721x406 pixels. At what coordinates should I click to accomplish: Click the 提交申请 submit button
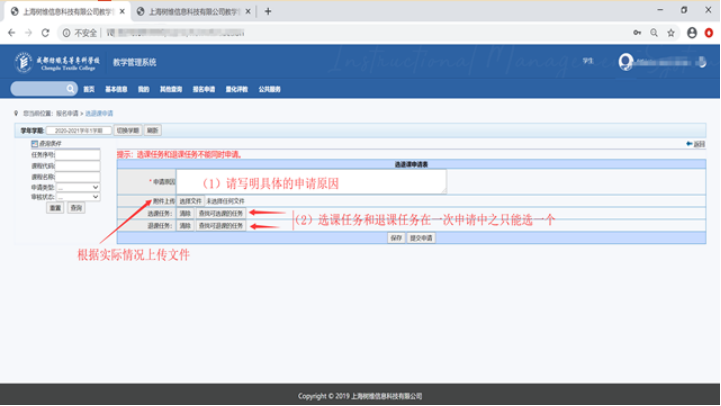pos(421,238)
